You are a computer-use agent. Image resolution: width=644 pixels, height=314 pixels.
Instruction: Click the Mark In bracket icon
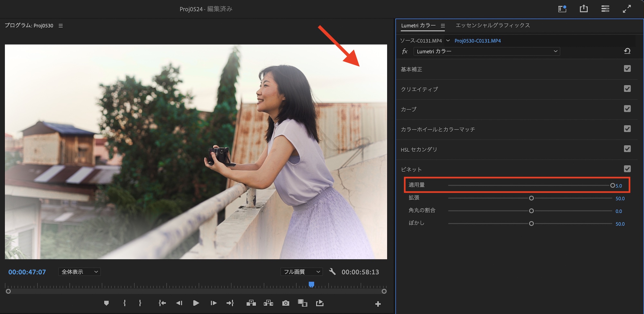pyautogui.click(x=125, y=303)
